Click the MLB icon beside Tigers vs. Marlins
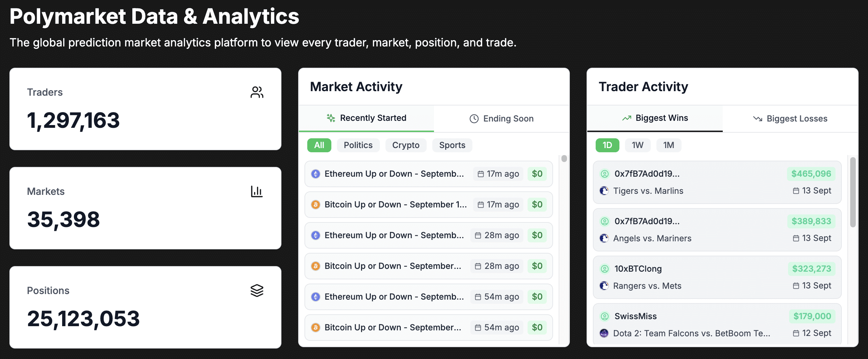The image size is (868, 359). pos(604,191)
